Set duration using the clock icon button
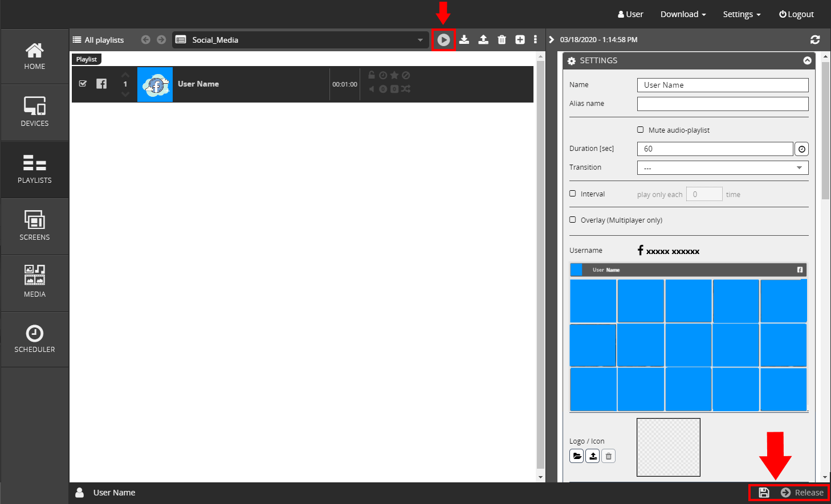This screenshot has height=504, width=831. click(x=801, y=149)
